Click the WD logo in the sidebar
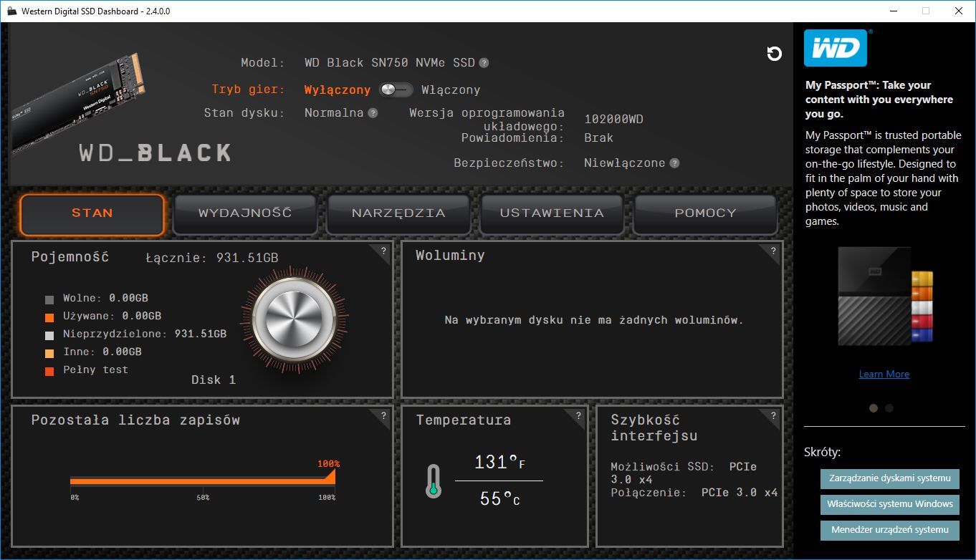This screenshot has height=560, width=976. pos(836,48)
